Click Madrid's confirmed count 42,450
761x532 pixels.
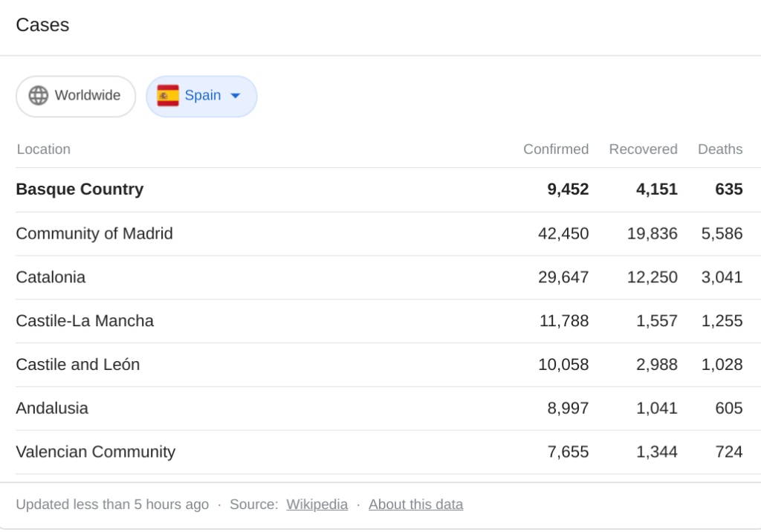(563, 234)
